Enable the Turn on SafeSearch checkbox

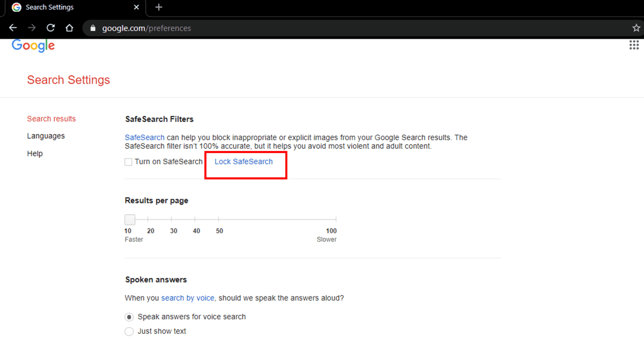(x=128, y=162)
